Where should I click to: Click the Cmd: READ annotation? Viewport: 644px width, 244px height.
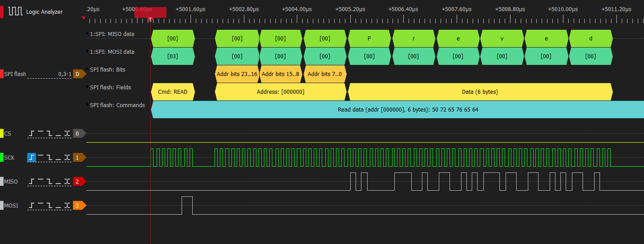click(173, 92)
